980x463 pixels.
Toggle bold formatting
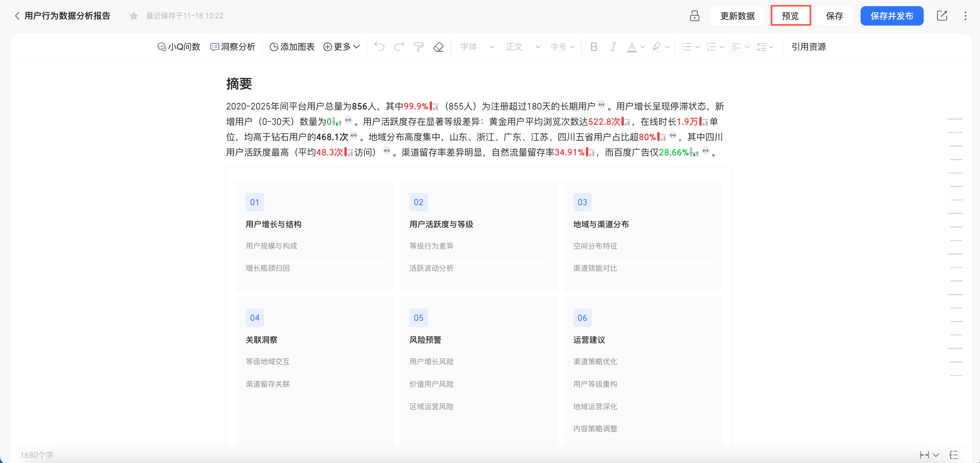[593, 47]
